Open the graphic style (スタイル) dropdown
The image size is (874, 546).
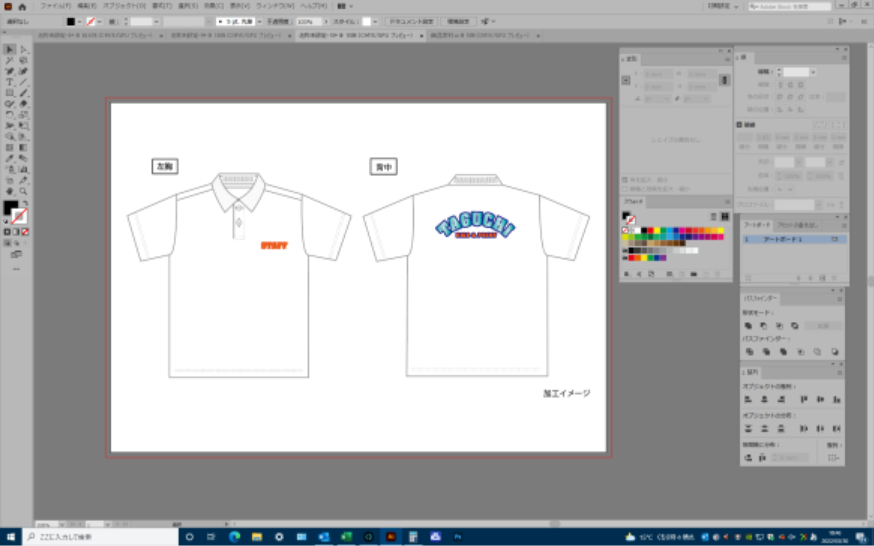click(x=375, y=22)
